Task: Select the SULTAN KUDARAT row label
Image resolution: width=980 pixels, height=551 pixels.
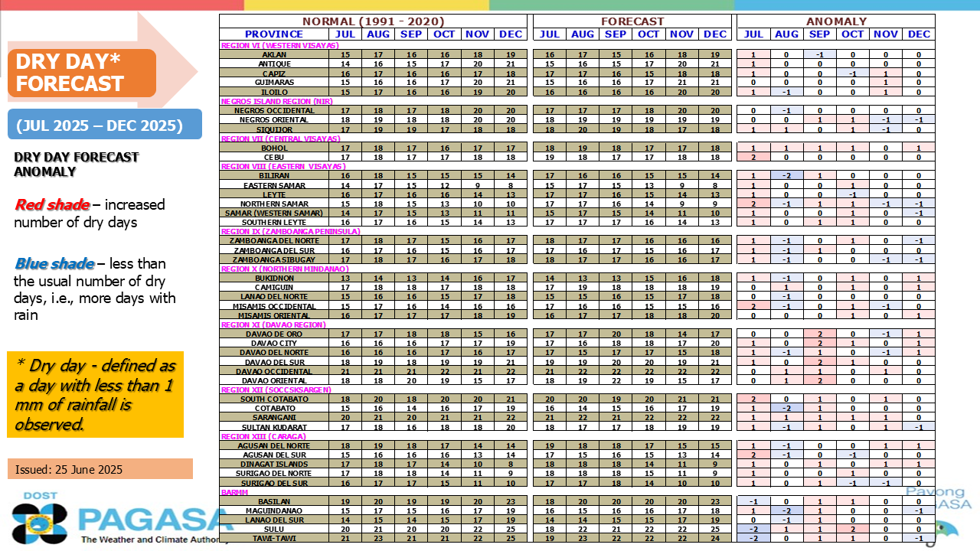Action: [274, 427]
